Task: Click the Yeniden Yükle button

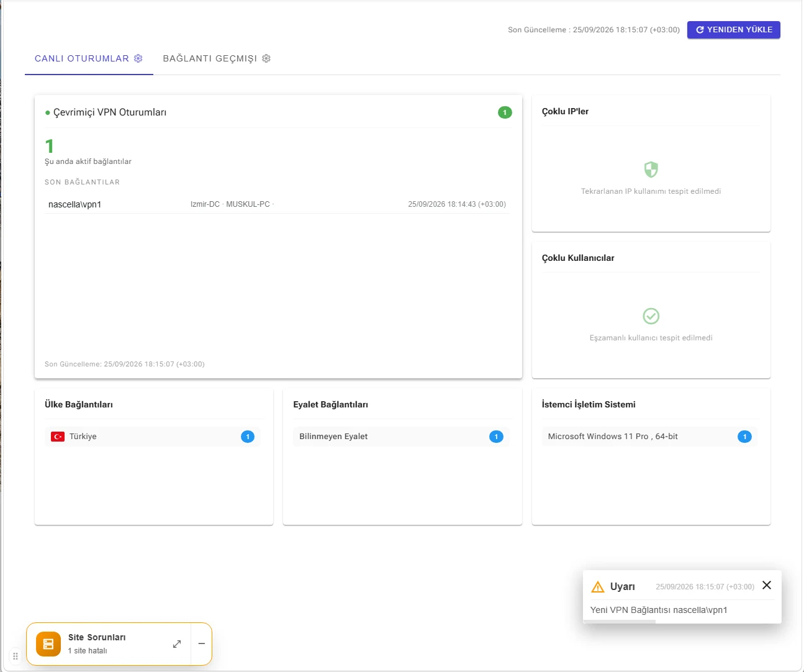Action: (x=734, y=30)
